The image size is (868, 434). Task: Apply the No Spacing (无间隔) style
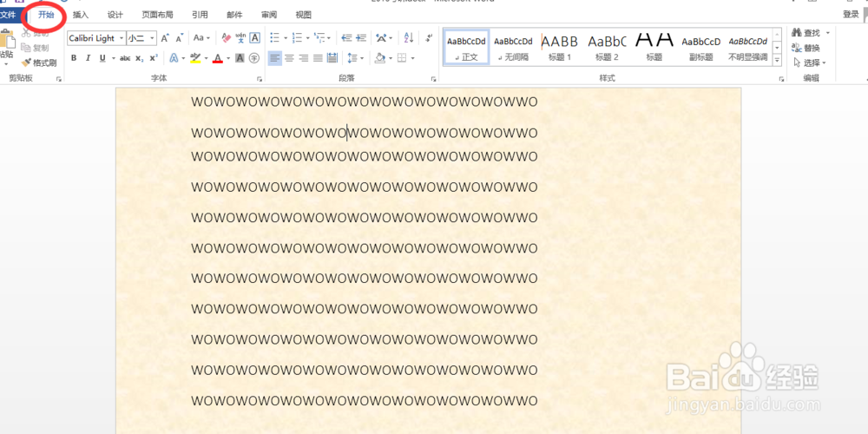[513, 48]
